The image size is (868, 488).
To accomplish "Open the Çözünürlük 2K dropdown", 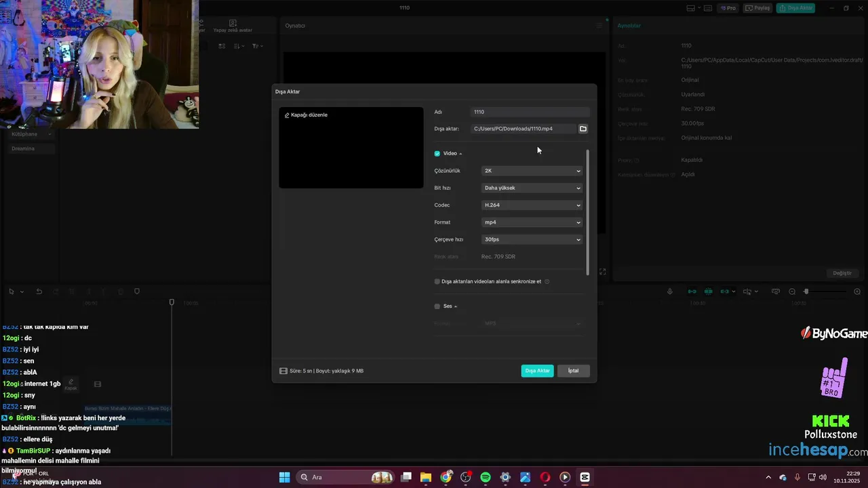I will click(532, 171).
